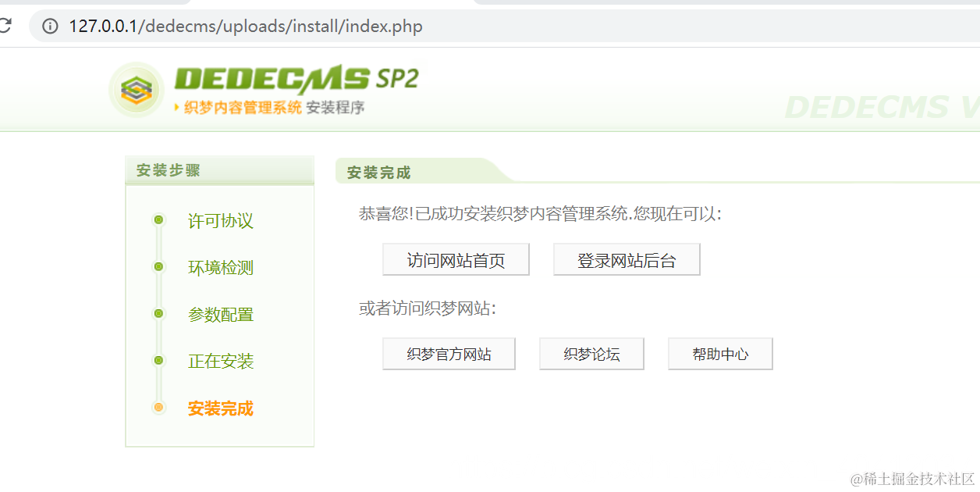
Task: Click the browser reload icon
Action: 5,27
